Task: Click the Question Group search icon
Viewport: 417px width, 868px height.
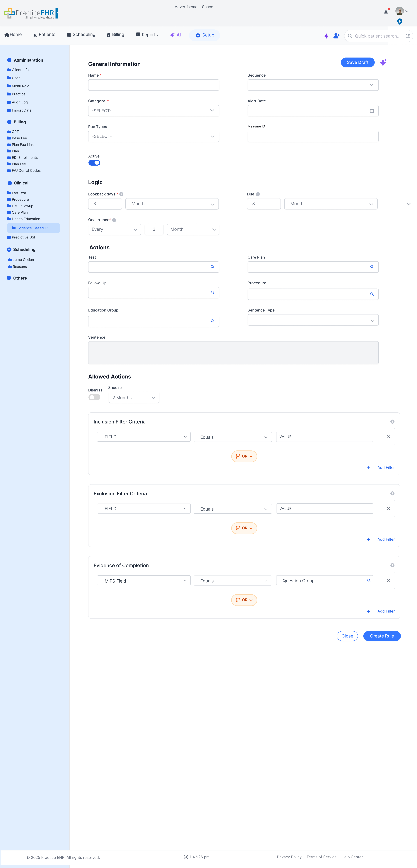Action: pos(369,580)
